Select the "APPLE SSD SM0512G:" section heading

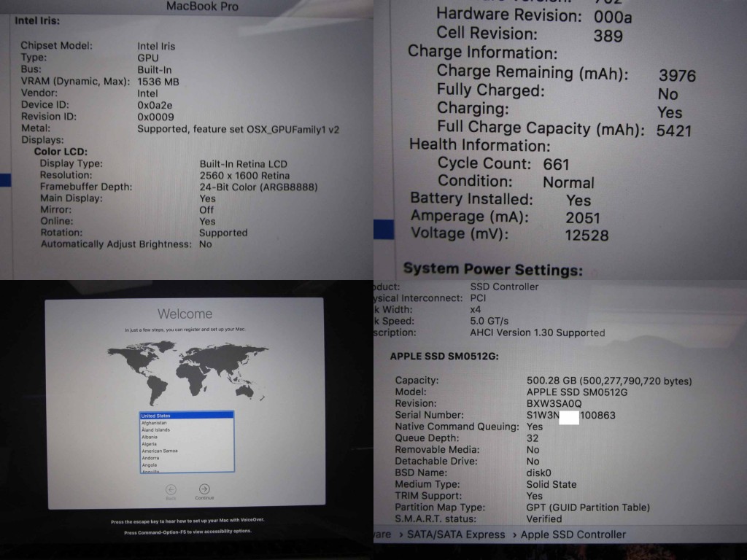[x=444, y=356]
